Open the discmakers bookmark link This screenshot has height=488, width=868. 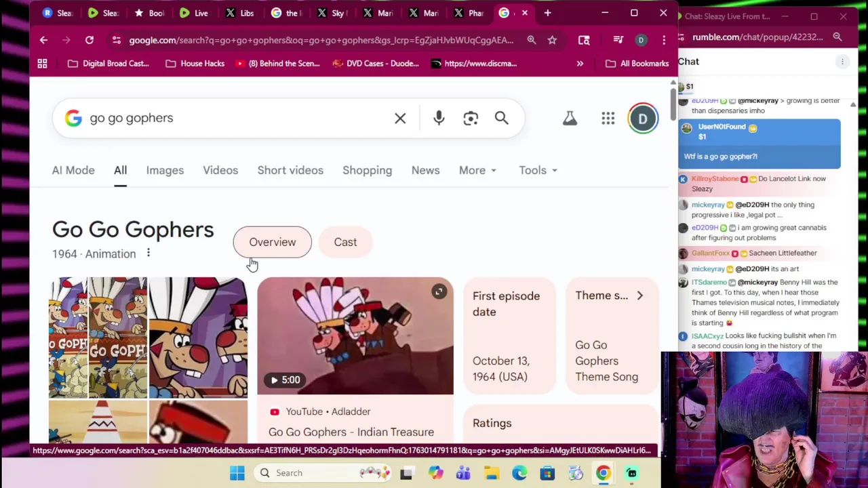point(474,64)
